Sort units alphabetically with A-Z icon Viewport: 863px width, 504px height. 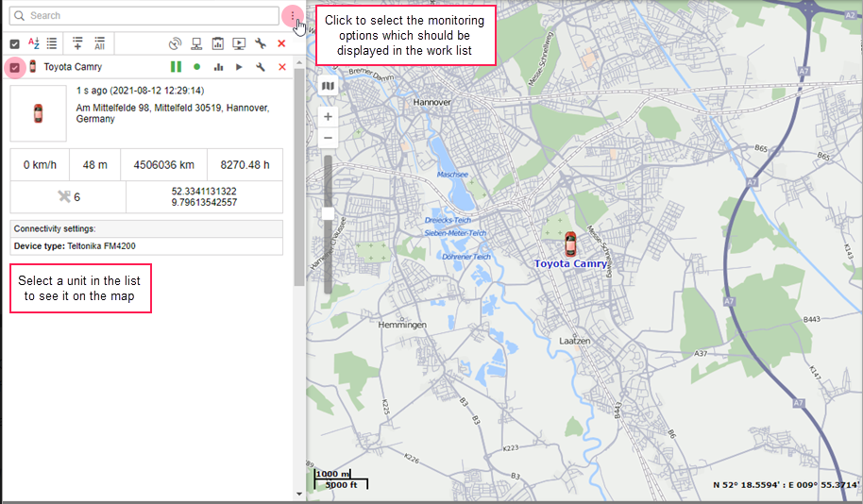coord(34,43)
